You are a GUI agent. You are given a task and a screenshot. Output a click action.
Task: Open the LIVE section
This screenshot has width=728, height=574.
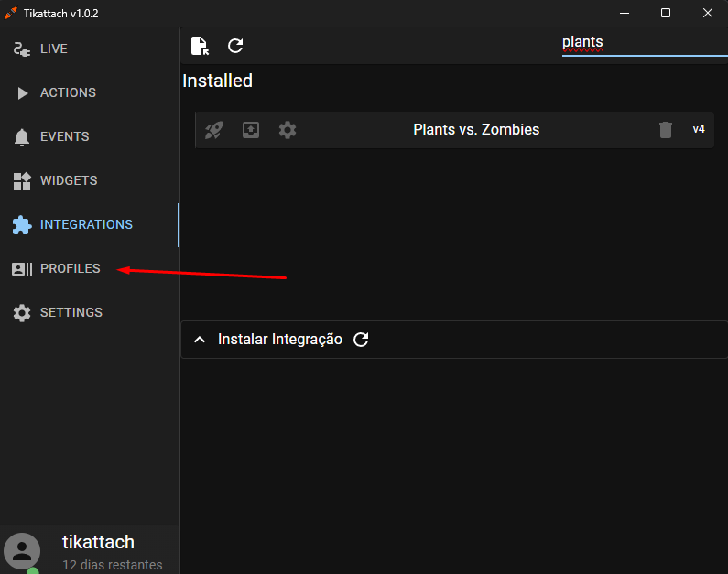(89, 49)
